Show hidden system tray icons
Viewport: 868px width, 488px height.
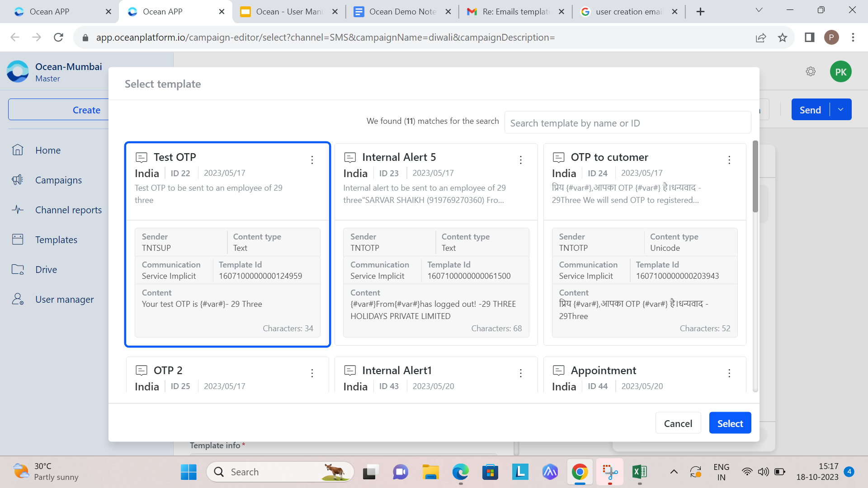point(674,472)
